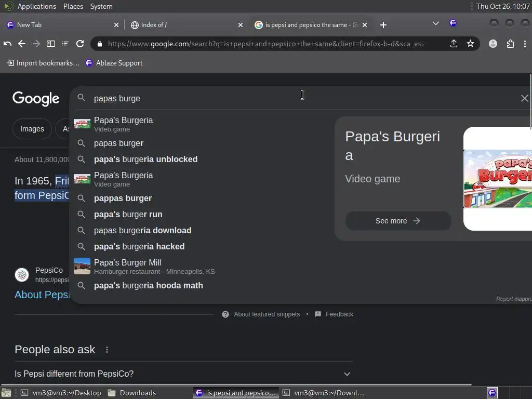Click the show desktop icon in taskbar
The height and width of the screenshot is (399, 532).
[x=6, y=393]
